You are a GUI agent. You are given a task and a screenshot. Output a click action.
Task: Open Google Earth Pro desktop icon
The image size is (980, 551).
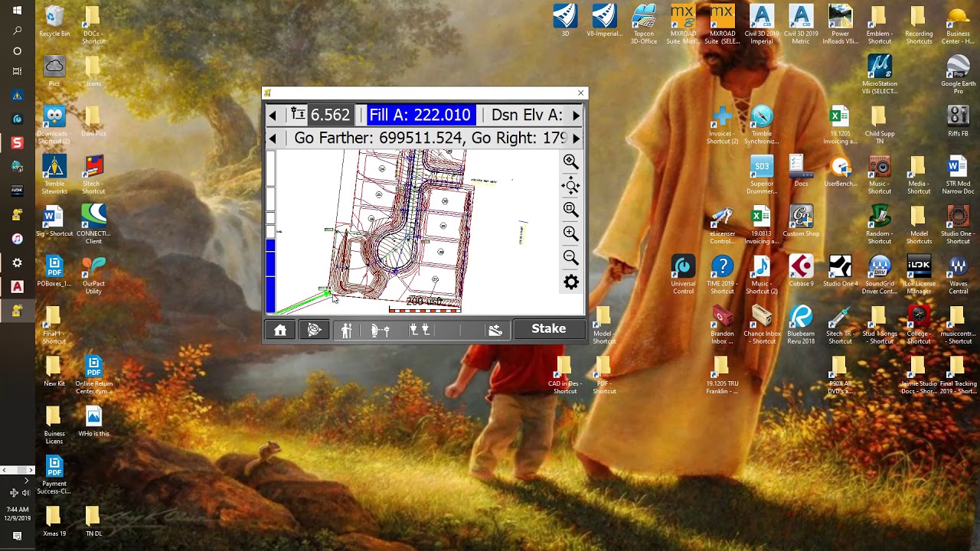coord(958,75)
